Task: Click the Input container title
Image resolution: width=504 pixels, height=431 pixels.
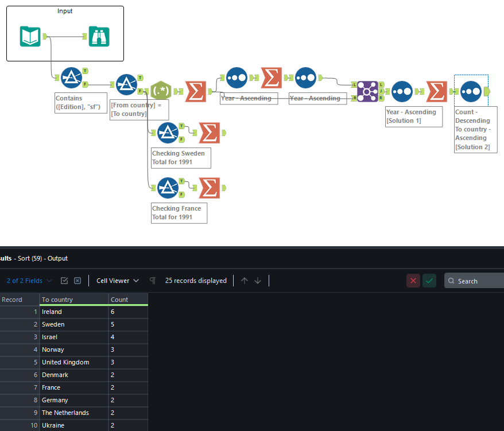Action: [65, 11]
